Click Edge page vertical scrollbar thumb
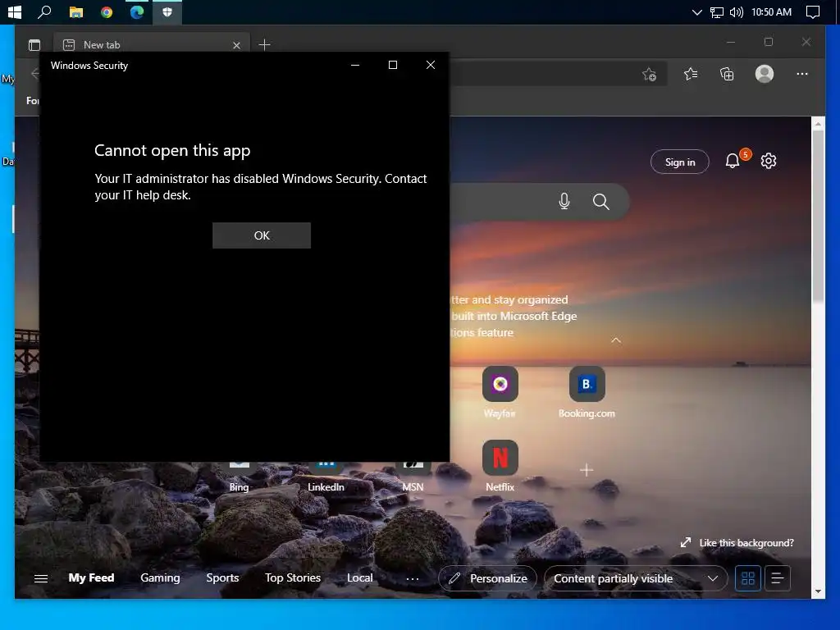 818,217
